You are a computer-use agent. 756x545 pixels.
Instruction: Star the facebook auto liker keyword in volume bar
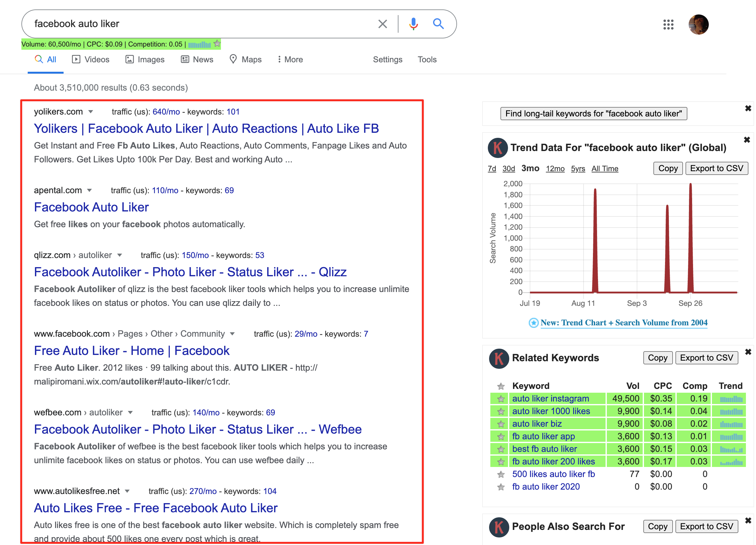[x=217, y=44]
